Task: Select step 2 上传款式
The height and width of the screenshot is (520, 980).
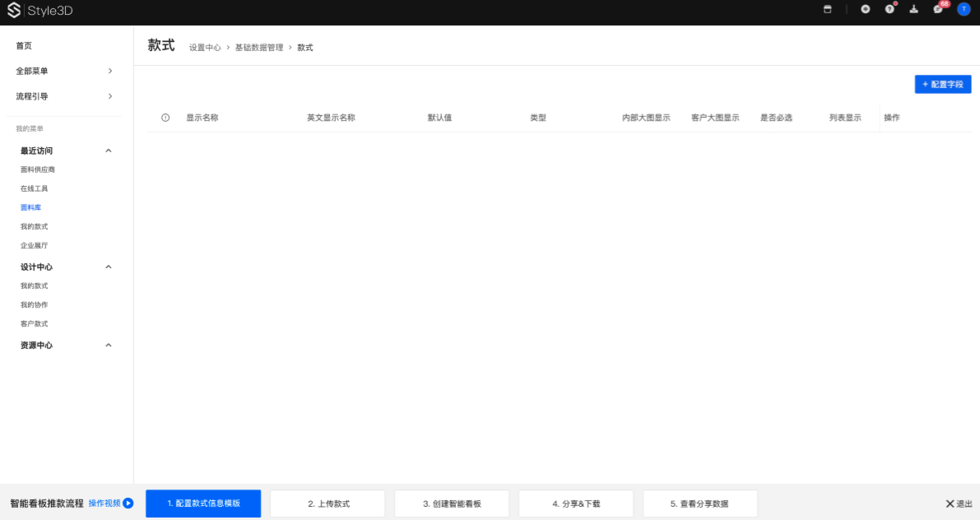Action: tap(327, 504)
